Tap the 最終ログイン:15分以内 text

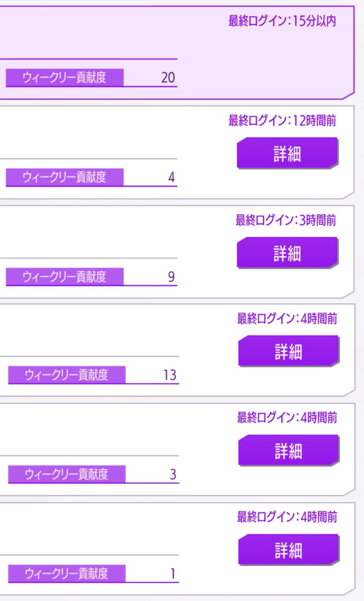(x=282, y=21)
